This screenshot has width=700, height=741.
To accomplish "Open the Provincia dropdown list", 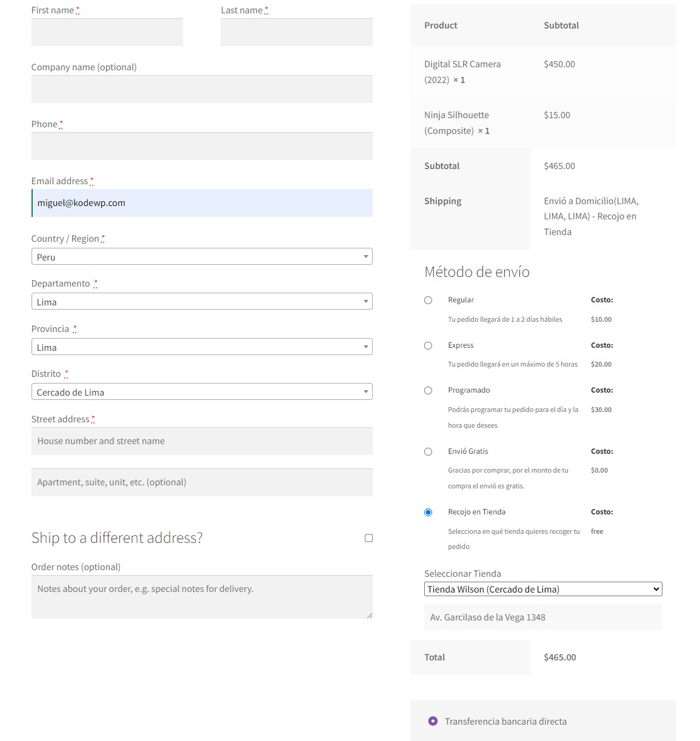I will [202, 347].
